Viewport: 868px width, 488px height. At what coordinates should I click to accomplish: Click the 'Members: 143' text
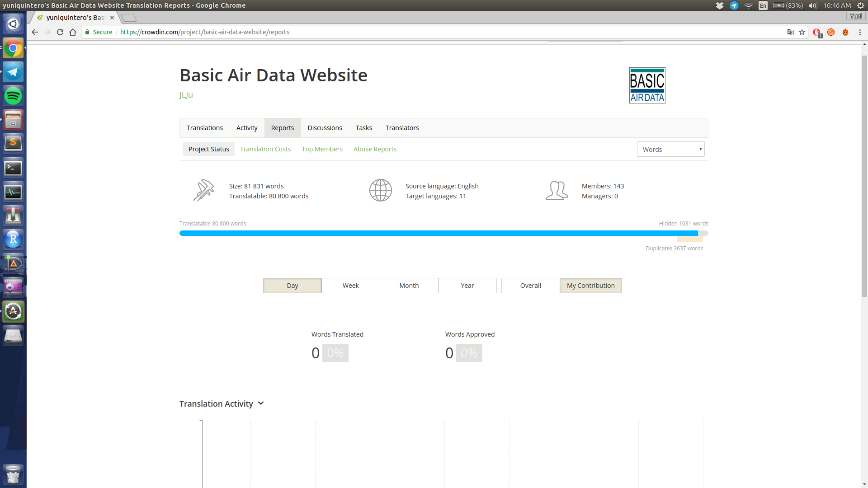(x=603, y=186)
